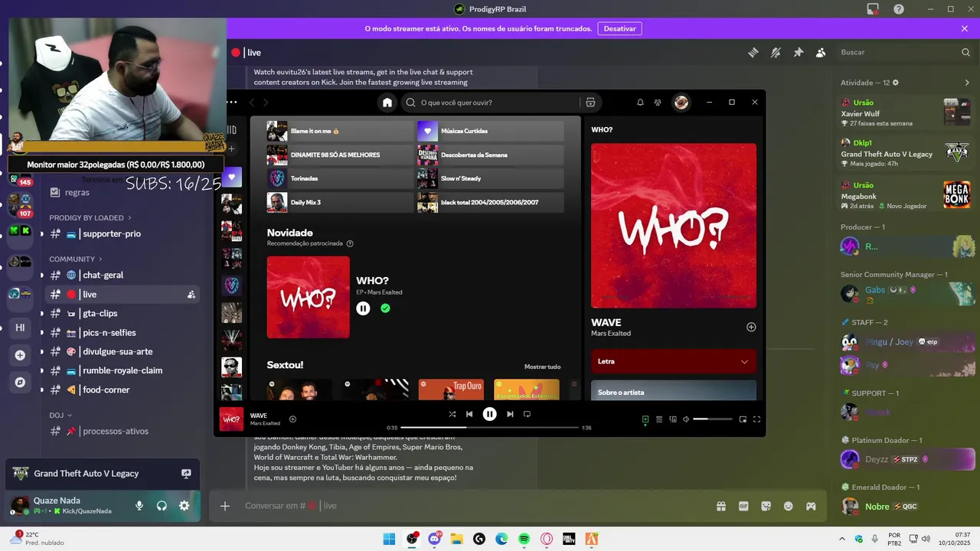Viewport: 980px width, 551px height.
Task: Toggle notification settings bell in Discord header
Action: click(x=776, y=52)
